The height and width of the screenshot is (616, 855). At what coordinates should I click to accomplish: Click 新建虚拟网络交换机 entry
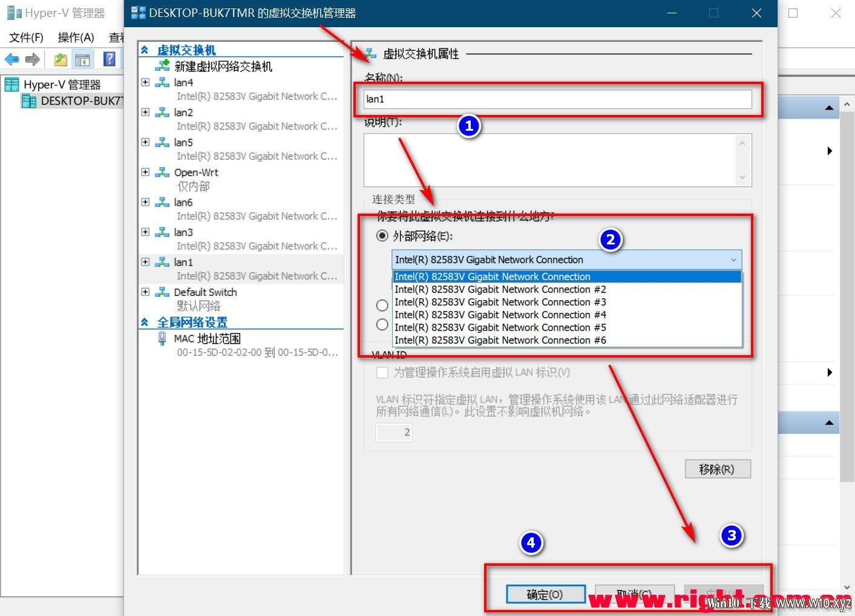point(223,67)
